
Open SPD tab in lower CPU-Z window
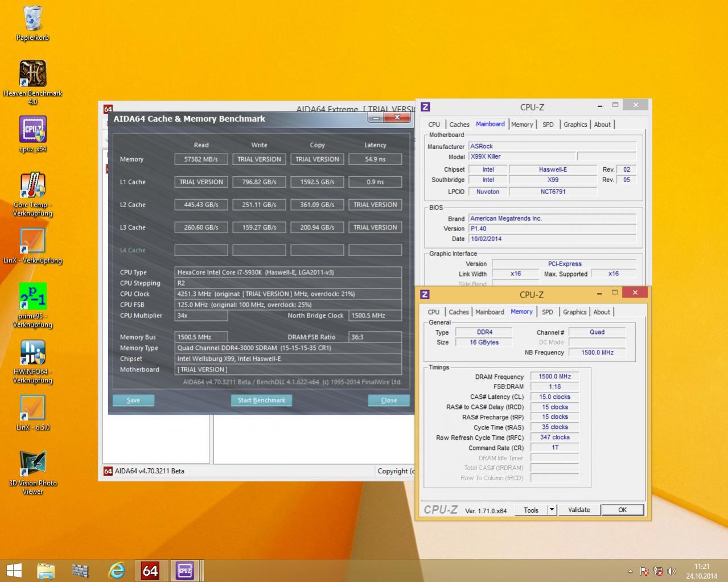tap(548, 312)
